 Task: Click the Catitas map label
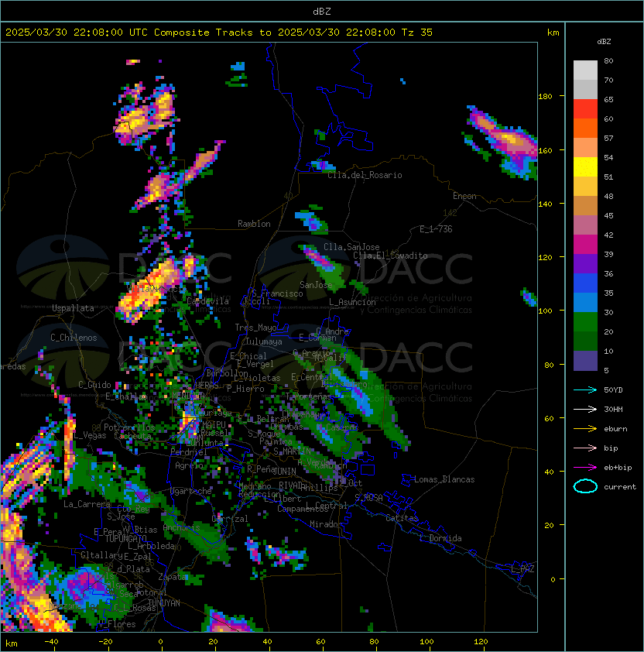pos(402,518)
